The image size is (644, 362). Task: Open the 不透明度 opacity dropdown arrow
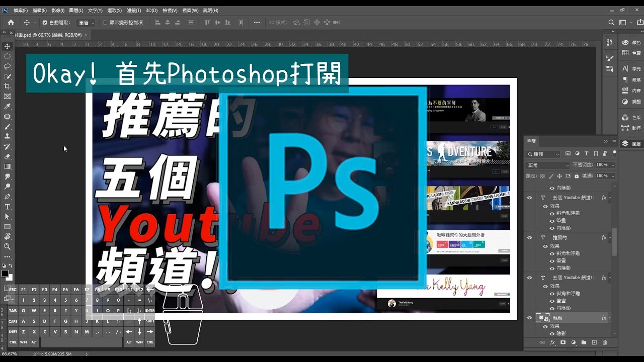[613, 165]
